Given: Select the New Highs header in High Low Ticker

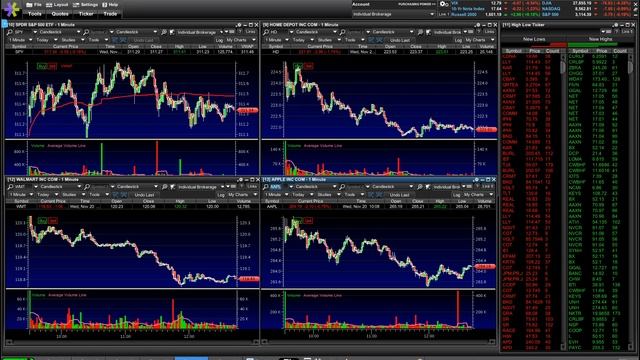Looking at the screenshot, I should (600, 39).
